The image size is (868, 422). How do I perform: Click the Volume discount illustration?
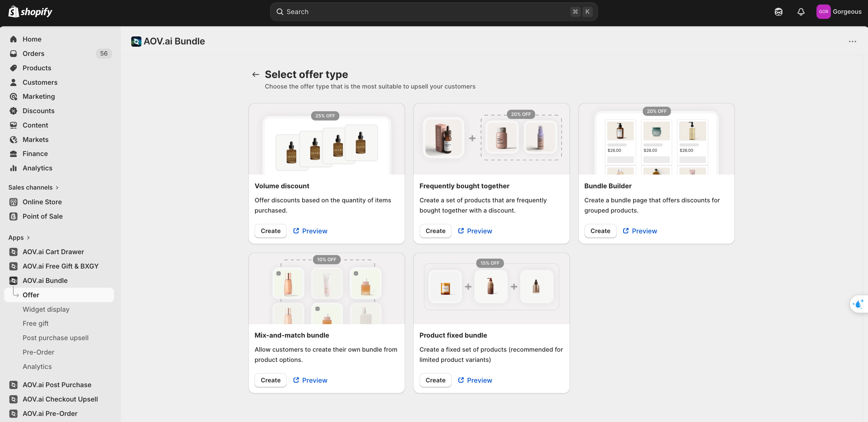(x=326, y=139)
